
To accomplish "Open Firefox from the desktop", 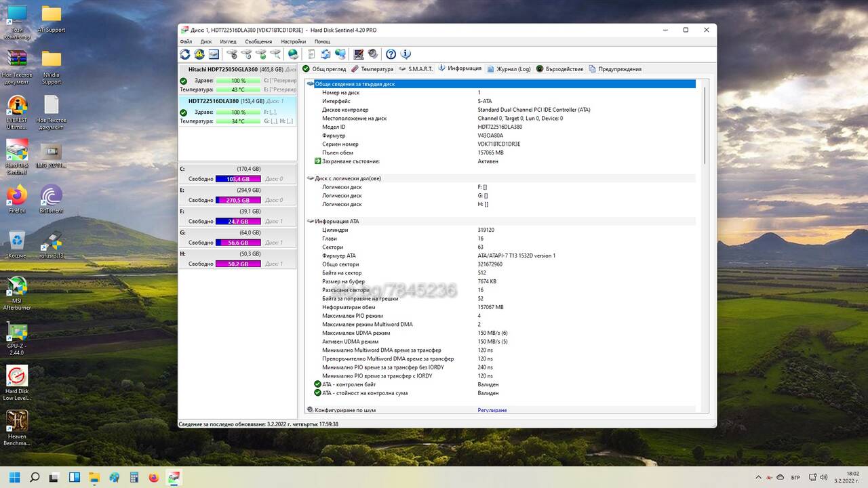I will 17,199.
